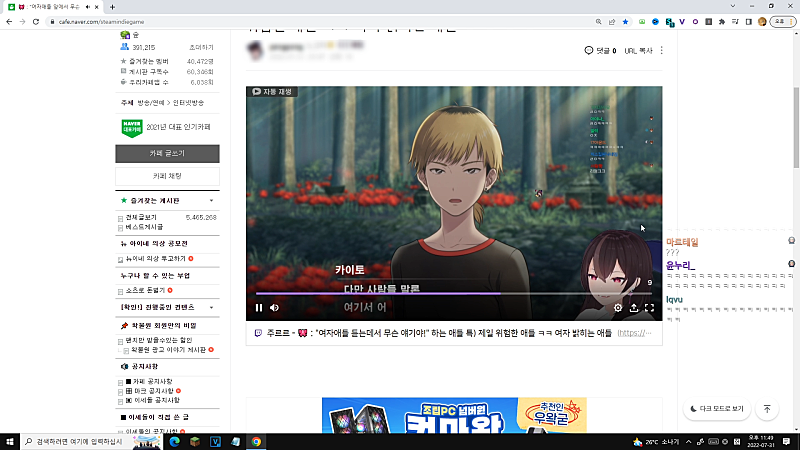Open weather widget 26°C
800x450 pixels.
(x=656, y=442)
